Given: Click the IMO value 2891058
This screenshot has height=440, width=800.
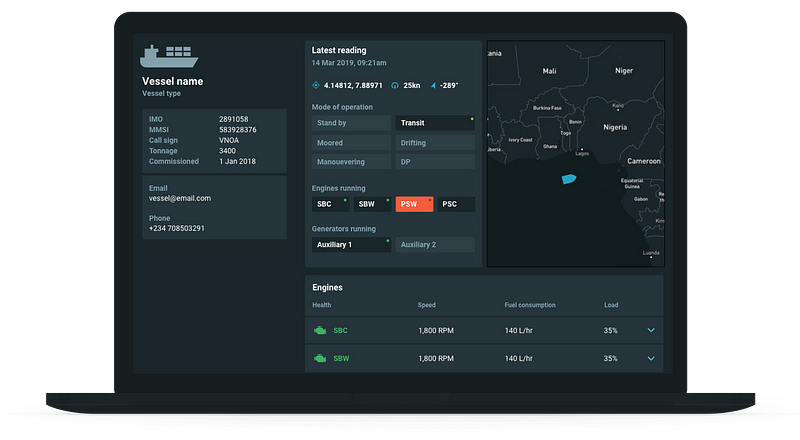Looking at the screenshot, I should 234,119.
